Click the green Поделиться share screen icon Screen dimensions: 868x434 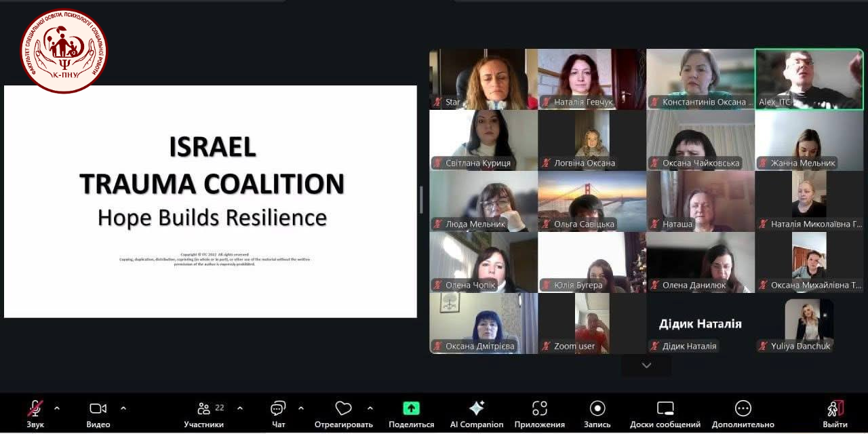click(411, 409)
